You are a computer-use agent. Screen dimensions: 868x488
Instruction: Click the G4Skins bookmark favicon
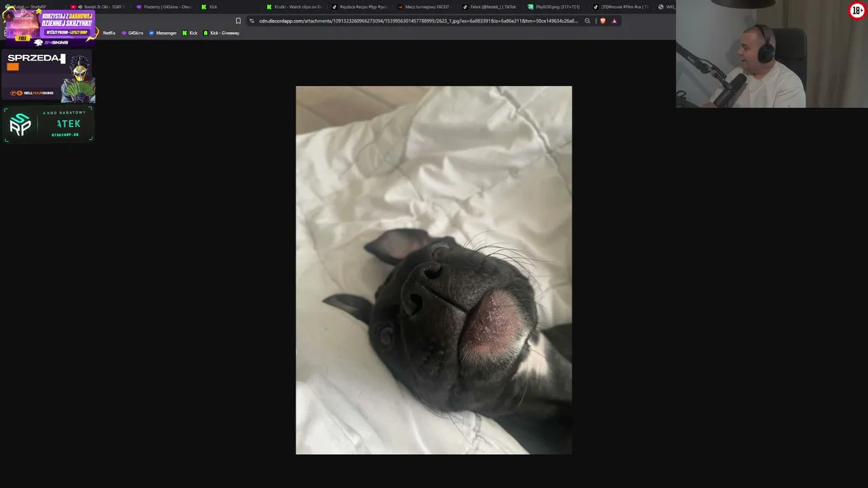(x=124, y=33)
